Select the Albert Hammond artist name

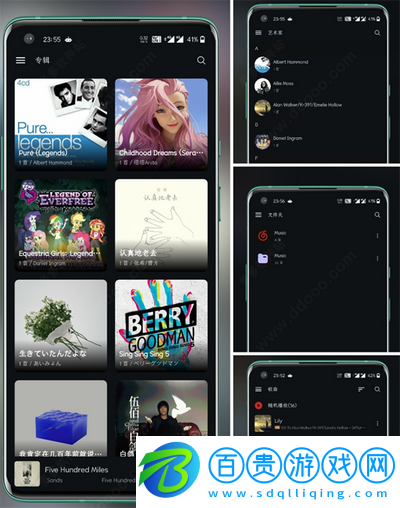290,62
